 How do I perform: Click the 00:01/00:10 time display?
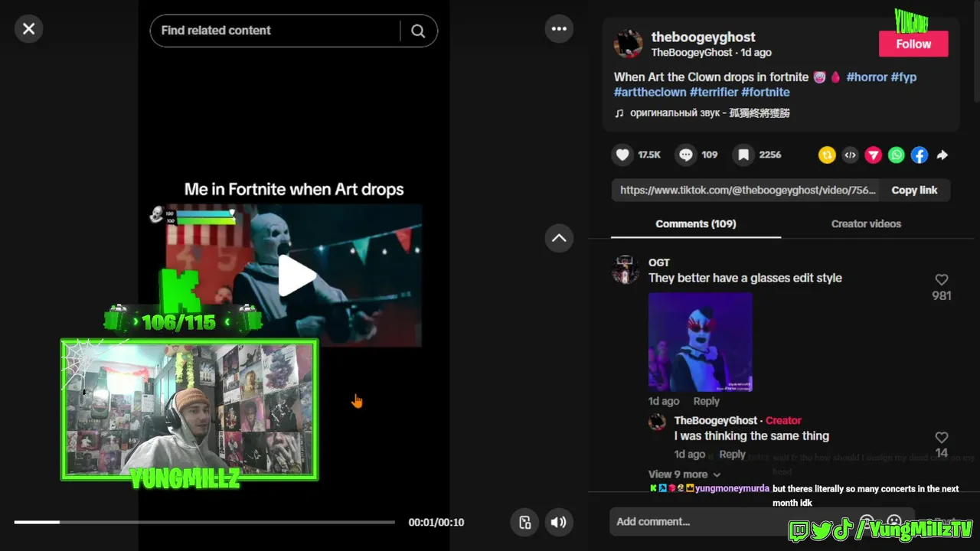(436, 522)
